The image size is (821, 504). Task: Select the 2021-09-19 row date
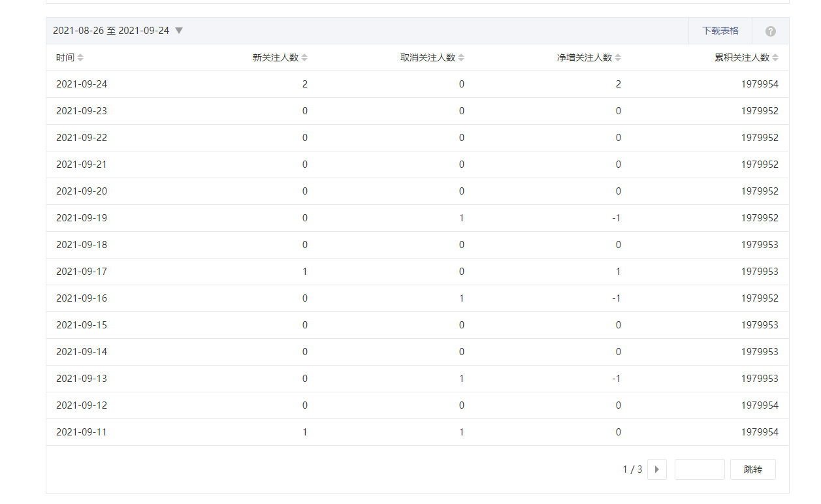pyautogui.click(x=82, y=218)
